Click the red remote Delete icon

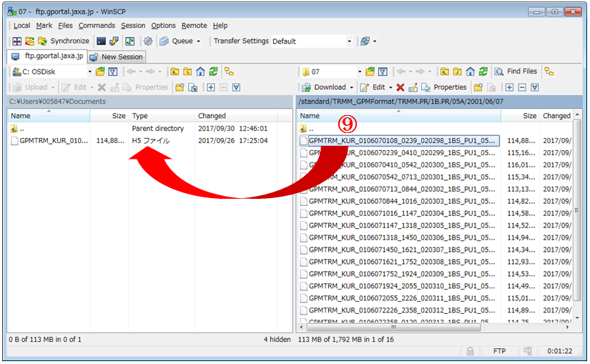click(400, 87)
